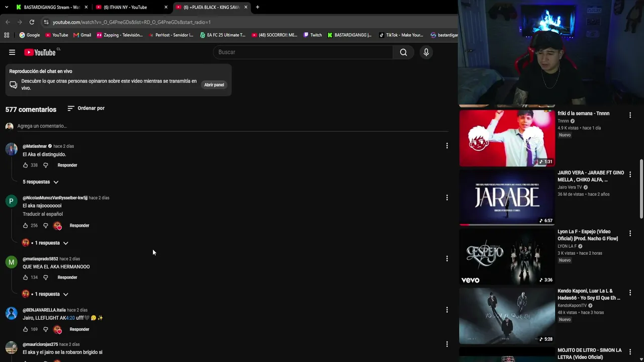The height and width of the screenshot is (362, 644).
Task: Open the Twitch bookmark
Action: tap(312, 35)
